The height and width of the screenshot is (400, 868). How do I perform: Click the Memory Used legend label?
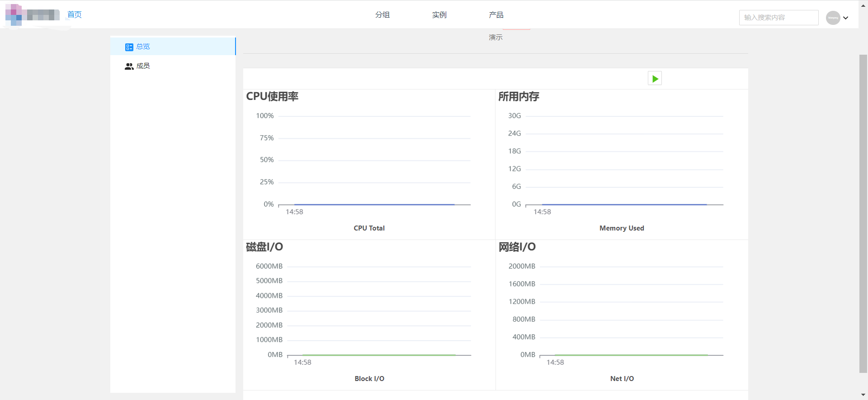622,228
